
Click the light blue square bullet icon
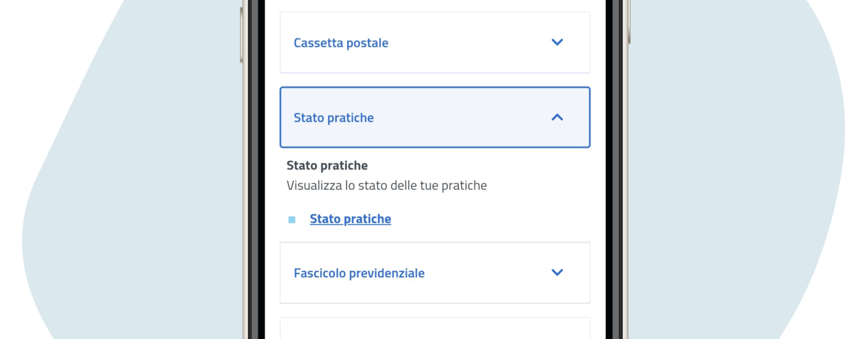[292, 220]
